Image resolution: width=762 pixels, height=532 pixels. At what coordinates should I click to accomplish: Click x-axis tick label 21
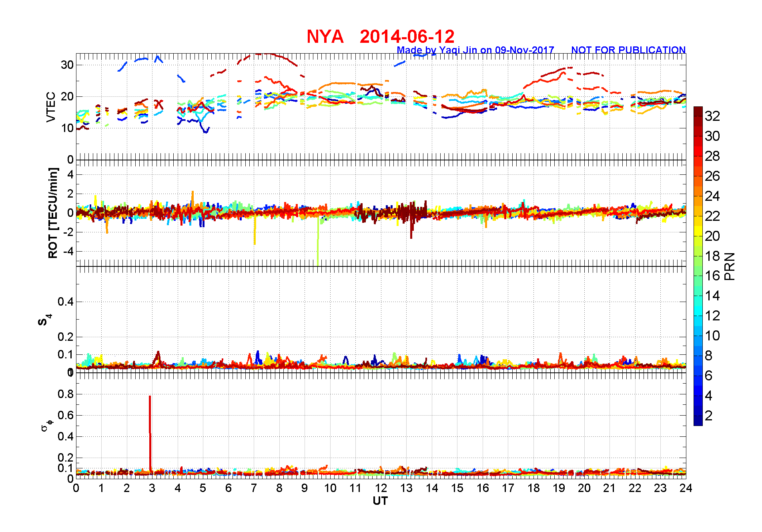click(609, 488)
